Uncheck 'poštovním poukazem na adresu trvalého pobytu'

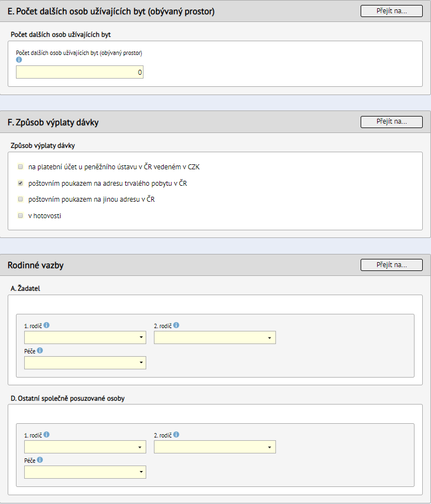20,183
